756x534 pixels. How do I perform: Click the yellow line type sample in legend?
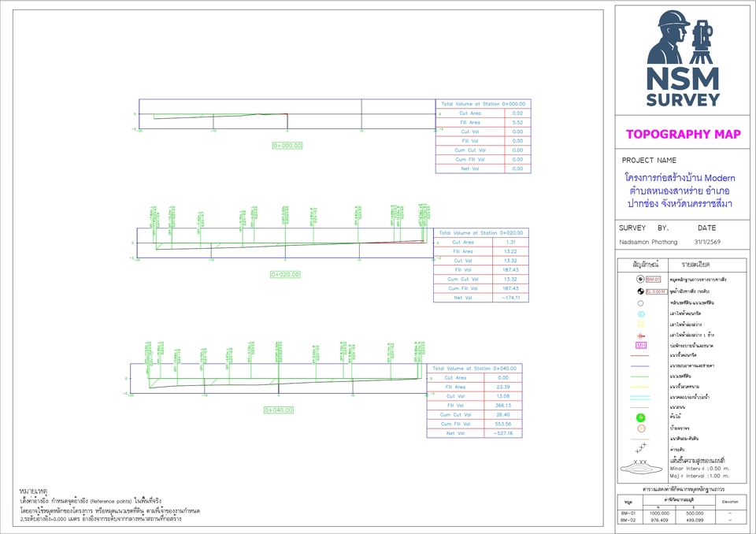(639, 385)
